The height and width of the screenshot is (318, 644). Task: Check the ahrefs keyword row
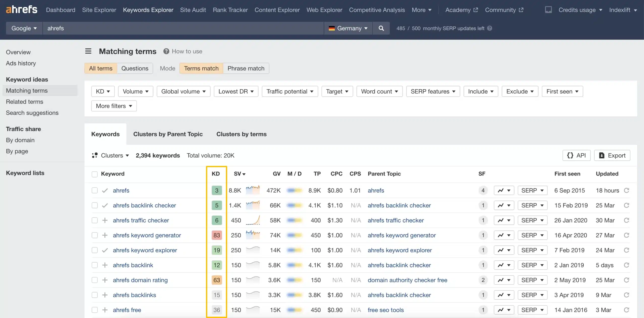tap(95, 190)
